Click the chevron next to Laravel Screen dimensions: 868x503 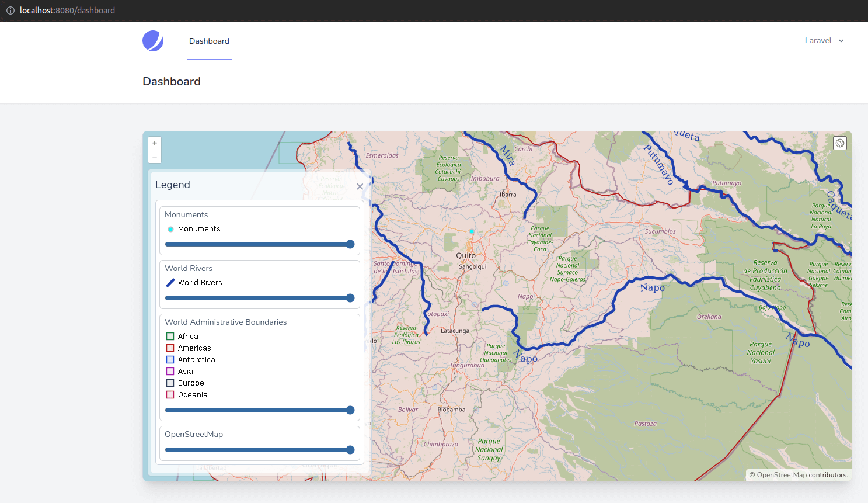841,41
